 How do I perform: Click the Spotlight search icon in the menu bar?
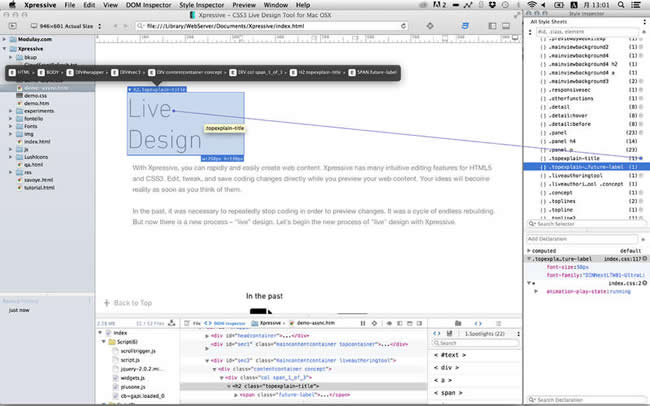pyautogui.click(x=621, y=5)
